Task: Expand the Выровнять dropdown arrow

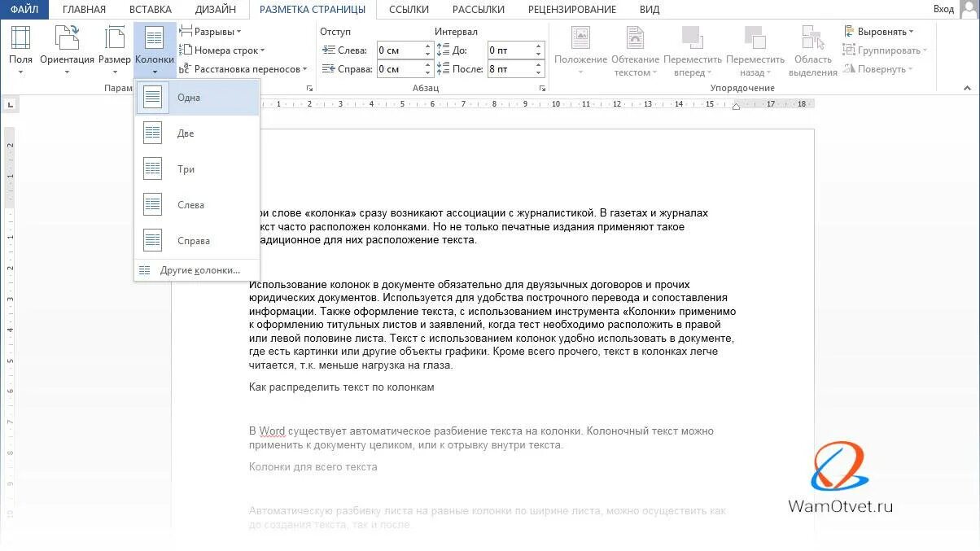Action: (x=911, y=33)
